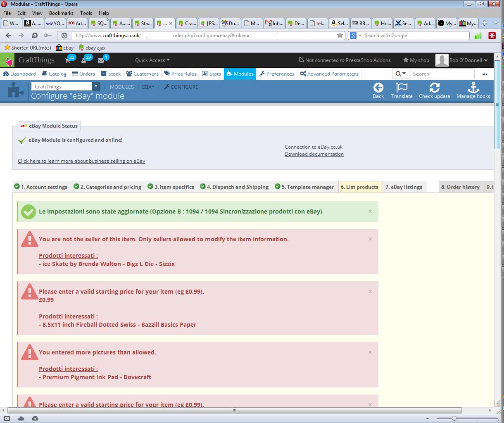Open the Stock section

tap(111, 74)
